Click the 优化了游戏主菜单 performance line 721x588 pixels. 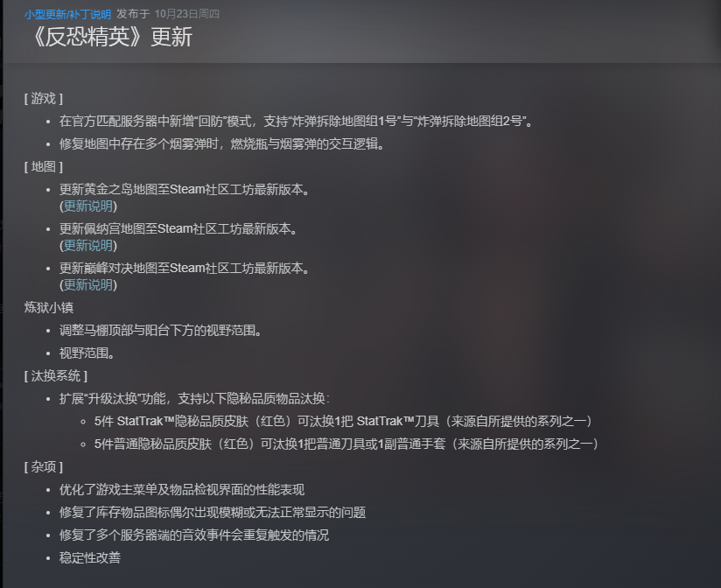pyautogui.click(x=182, y=490)
